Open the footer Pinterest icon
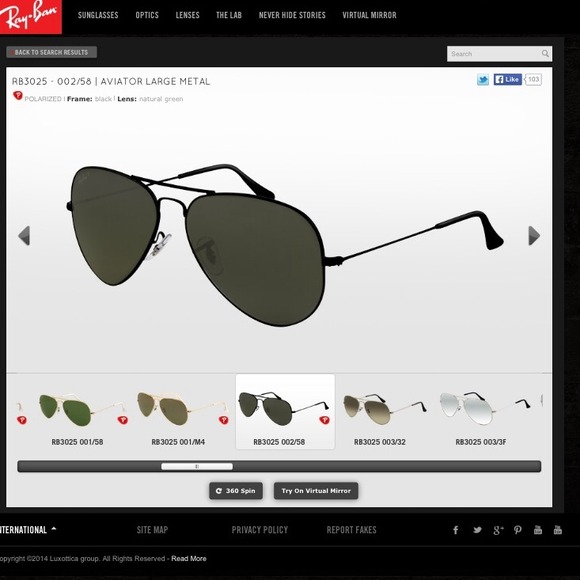This screenshot has width=580, height=580. tap(518, 530)
